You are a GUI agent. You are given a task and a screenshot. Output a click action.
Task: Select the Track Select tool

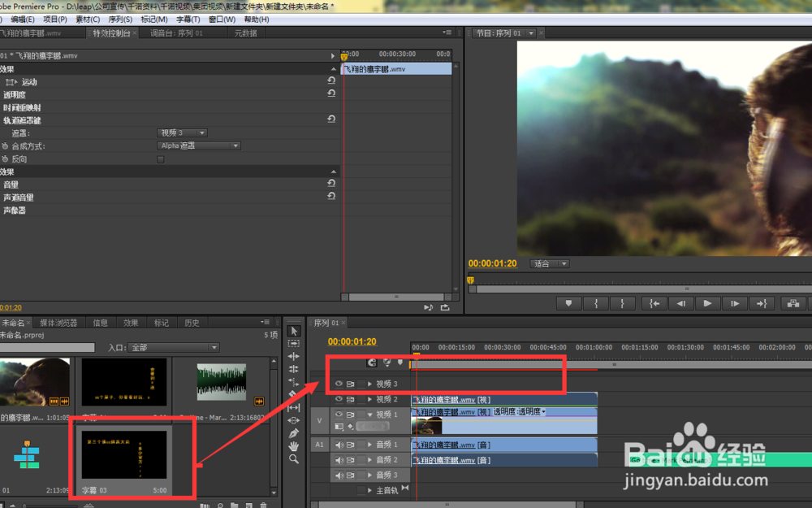(294, 343)
